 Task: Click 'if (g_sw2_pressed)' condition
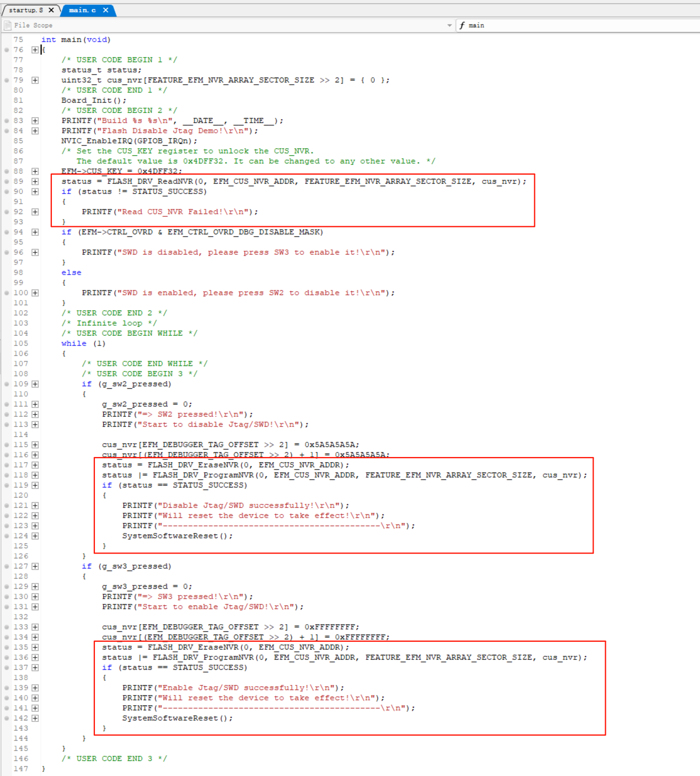coord(127,384)
